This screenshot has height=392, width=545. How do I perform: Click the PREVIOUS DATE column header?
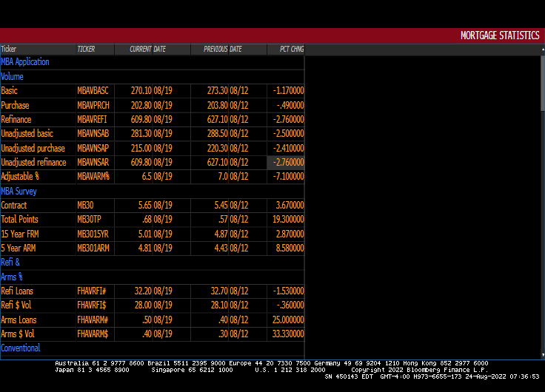[223, 50]
